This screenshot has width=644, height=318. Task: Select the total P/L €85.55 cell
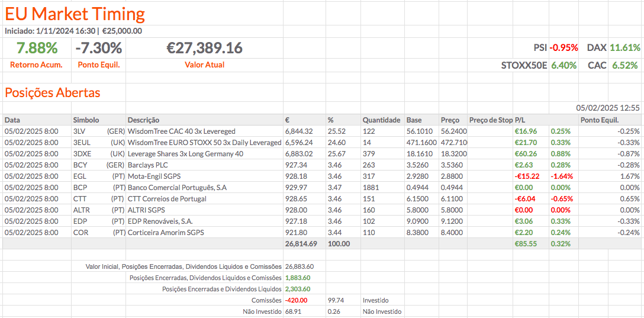[526, 244]
